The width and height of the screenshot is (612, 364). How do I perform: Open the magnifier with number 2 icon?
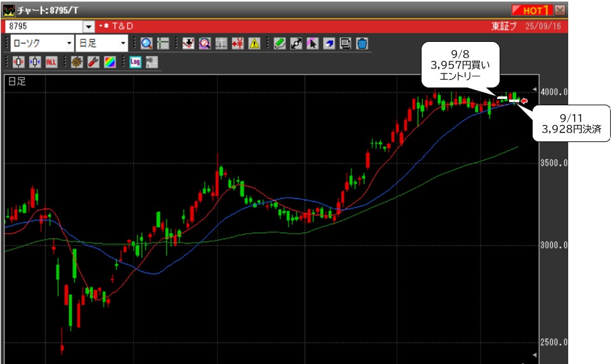point(204,43)
